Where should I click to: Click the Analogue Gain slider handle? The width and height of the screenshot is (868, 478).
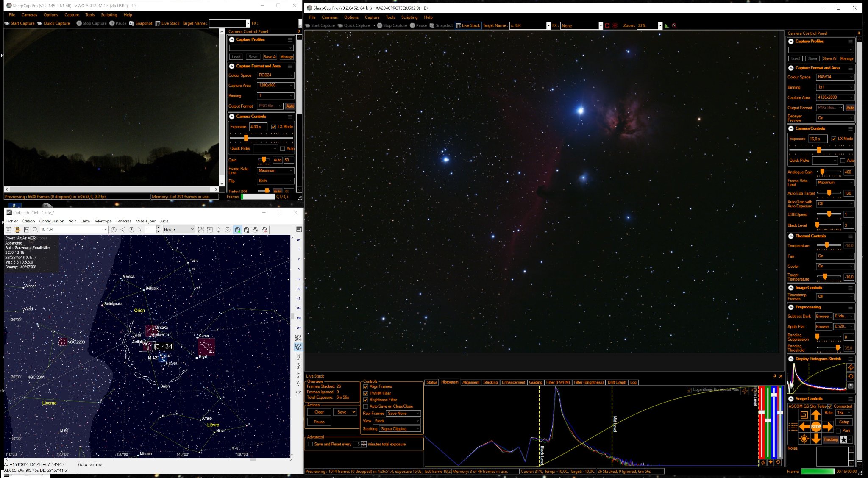pyautogui.click(x=822, y=172)
